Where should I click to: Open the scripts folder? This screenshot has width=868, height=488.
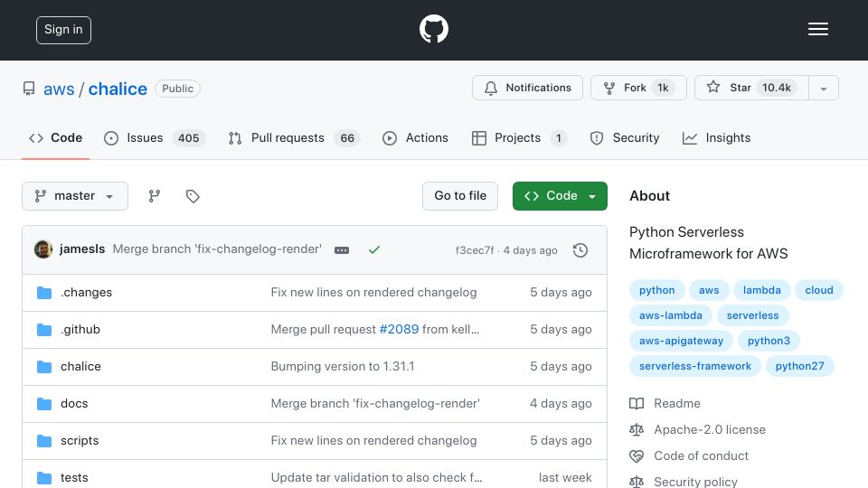(80, 440)
